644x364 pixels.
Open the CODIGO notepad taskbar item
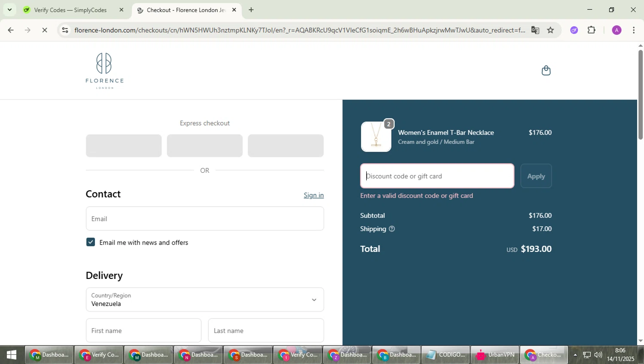tap(446, 355)
